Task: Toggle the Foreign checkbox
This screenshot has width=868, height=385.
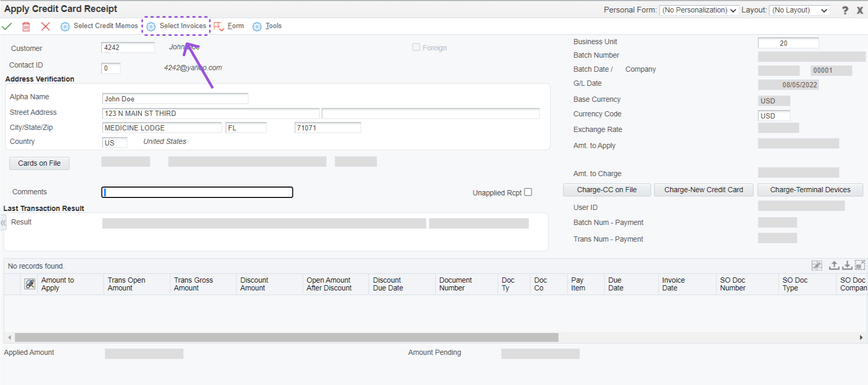Action: pos(416,47)
